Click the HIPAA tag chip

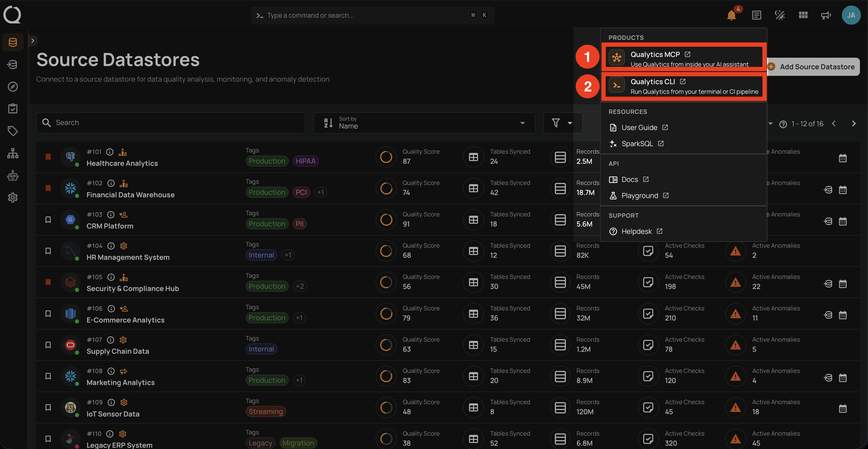pyautogui.click(x=305, y=161)
